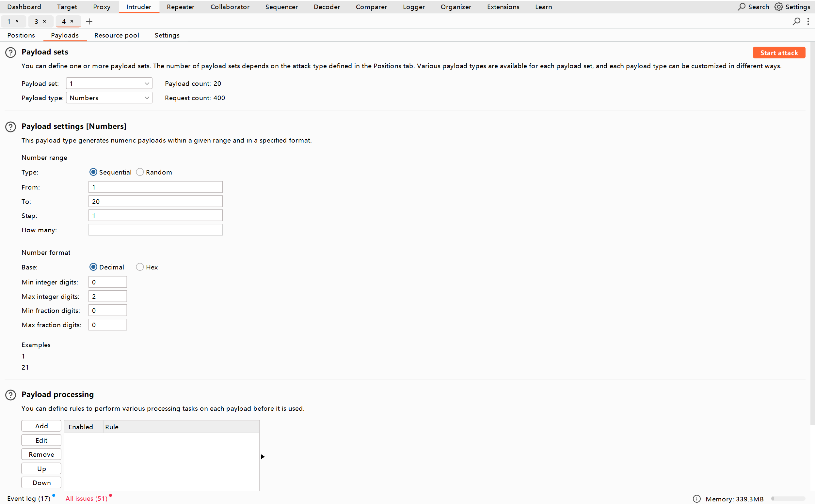Switch to the Proxy tab

point(102,7)
